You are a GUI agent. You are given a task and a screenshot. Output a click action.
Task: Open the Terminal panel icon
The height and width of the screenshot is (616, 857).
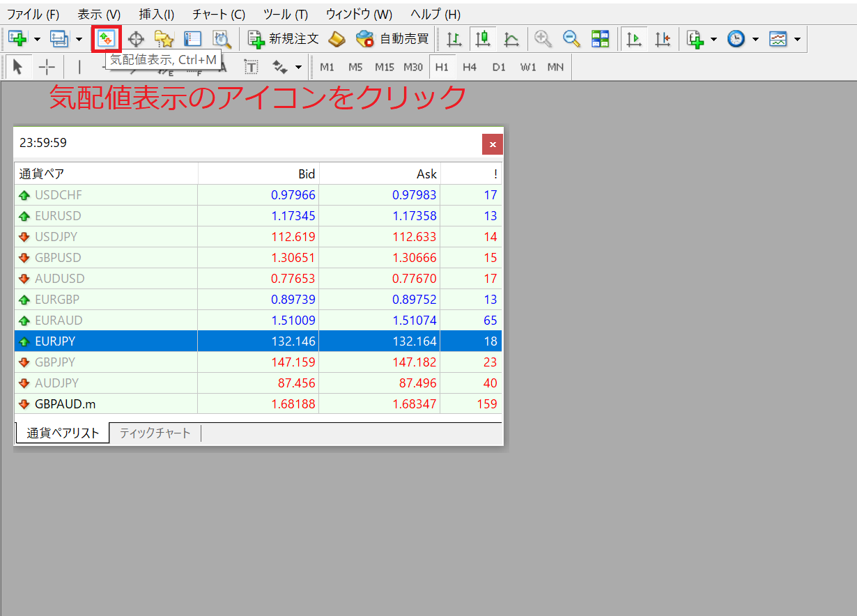(x=193, y=39)
